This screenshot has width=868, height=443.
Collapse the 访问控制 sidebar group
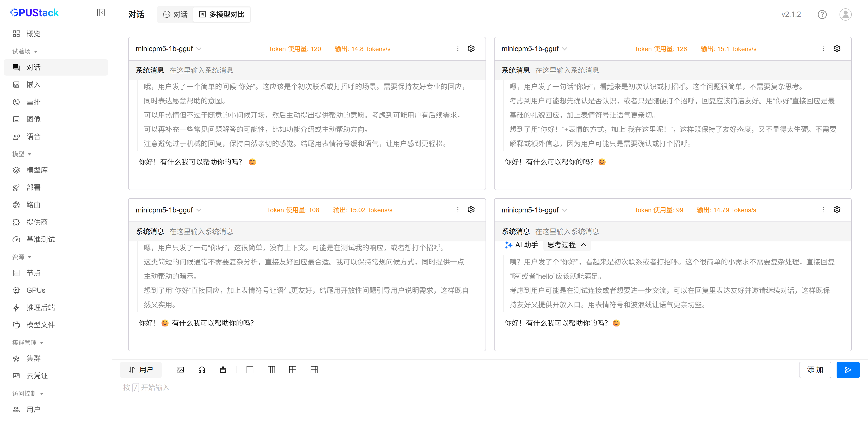pos(28,394)
